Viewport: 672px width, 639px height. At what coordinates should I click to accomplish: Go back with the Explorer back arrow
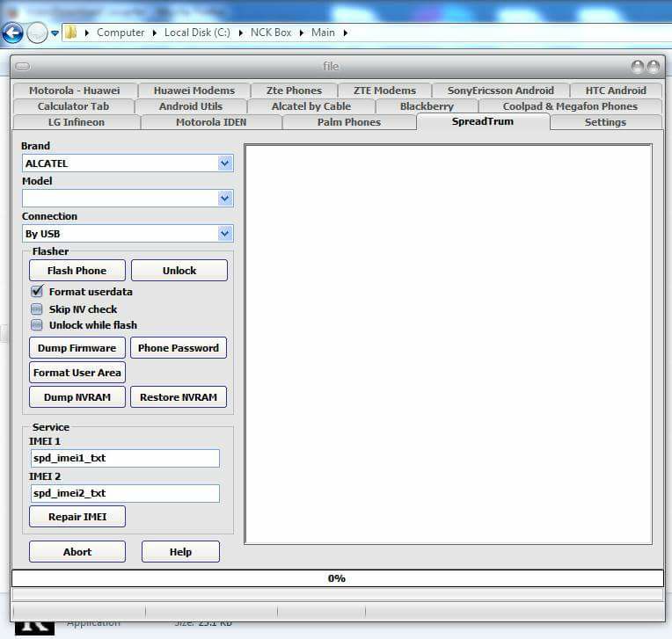(12, 33)
